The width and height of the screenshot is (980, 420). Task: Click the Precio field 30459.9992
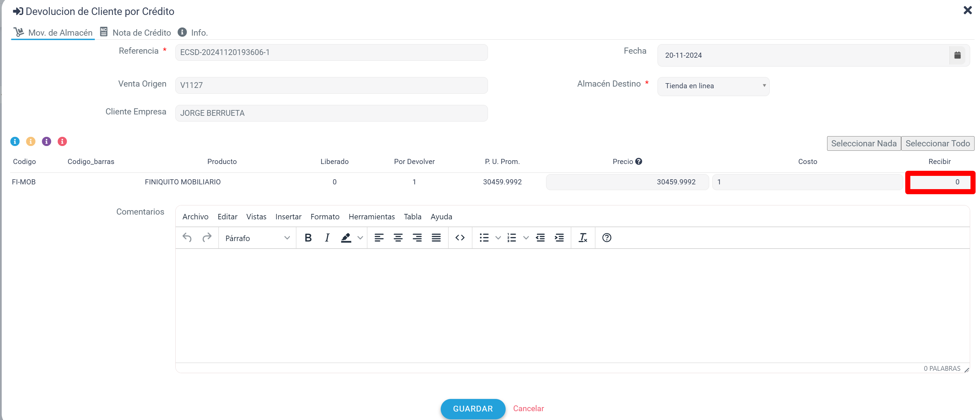coord(627,182)
